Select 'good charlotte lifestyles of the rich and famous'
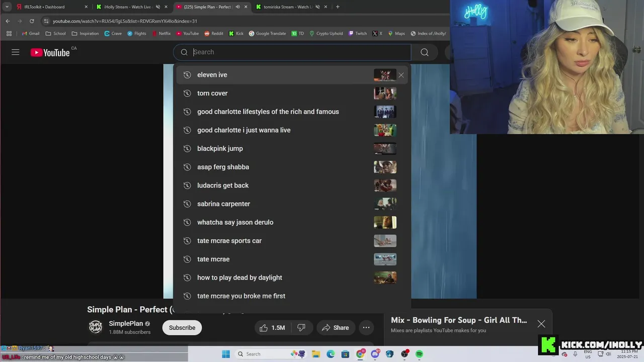Screen dimensions: 644x362 point(292,112)
